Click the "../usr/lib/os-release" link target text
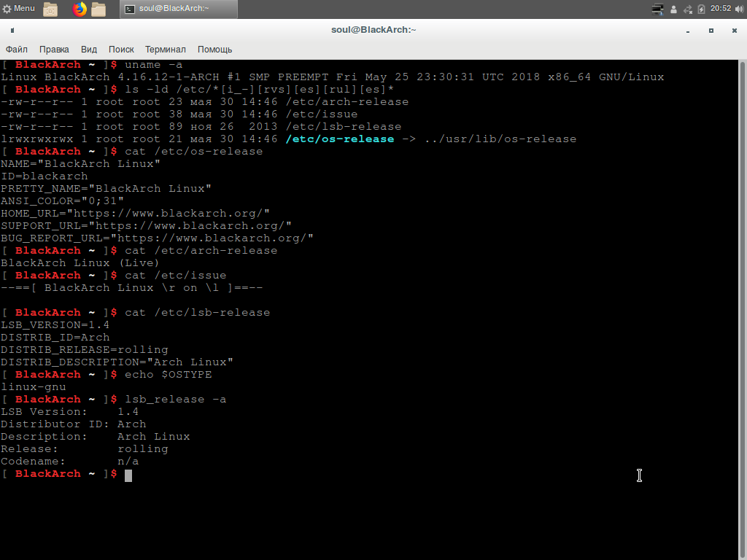The height and width of the screenshot is (560, 747). tap(500, 139)
